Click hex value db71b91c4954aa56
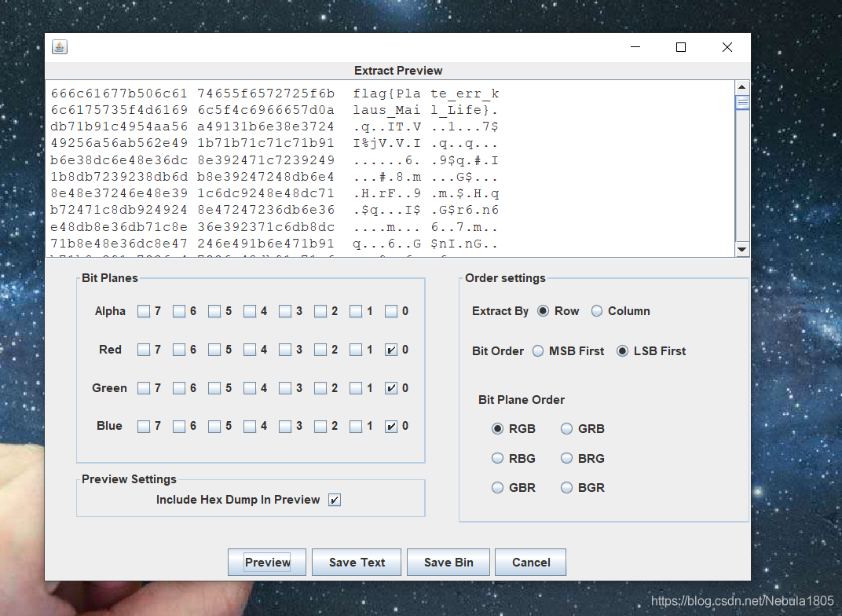 pyautogui.click(x=119, y=126)
